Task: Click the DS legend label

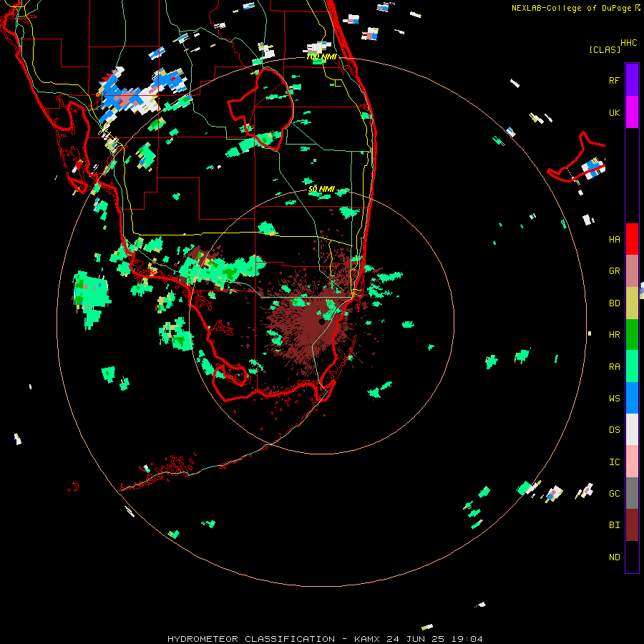Action: [614, 430]
